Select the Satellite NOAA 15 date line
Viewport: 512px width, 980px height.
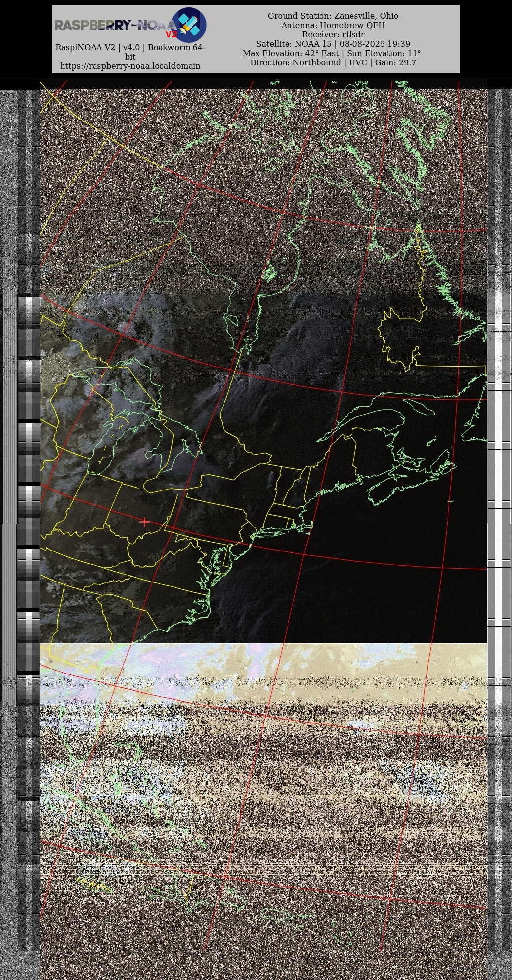(333, 44)
